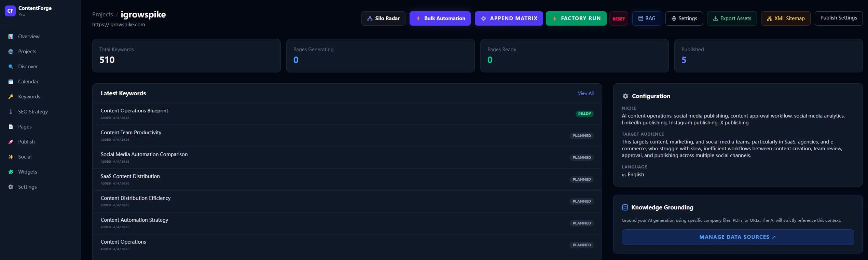Click the Discover magnifier icon in sidebar
Screen dimensions: 868x260
click(x=11, y=67)
